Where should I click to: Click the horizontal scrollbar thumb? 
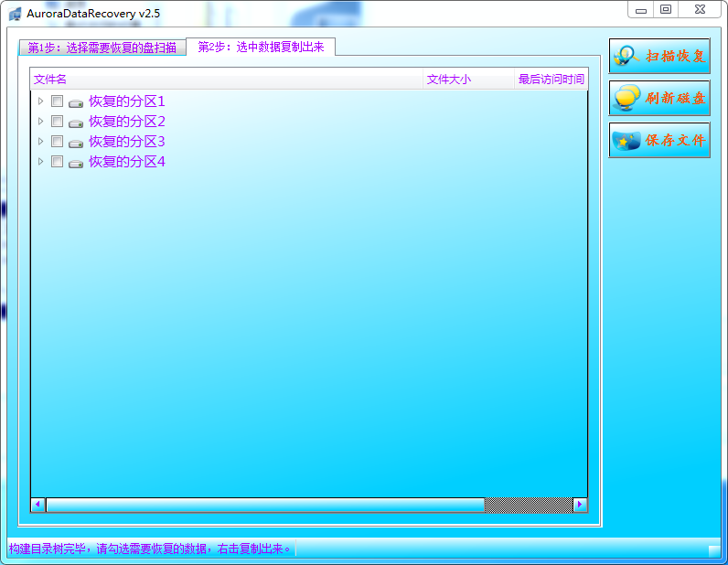(265, 505)
